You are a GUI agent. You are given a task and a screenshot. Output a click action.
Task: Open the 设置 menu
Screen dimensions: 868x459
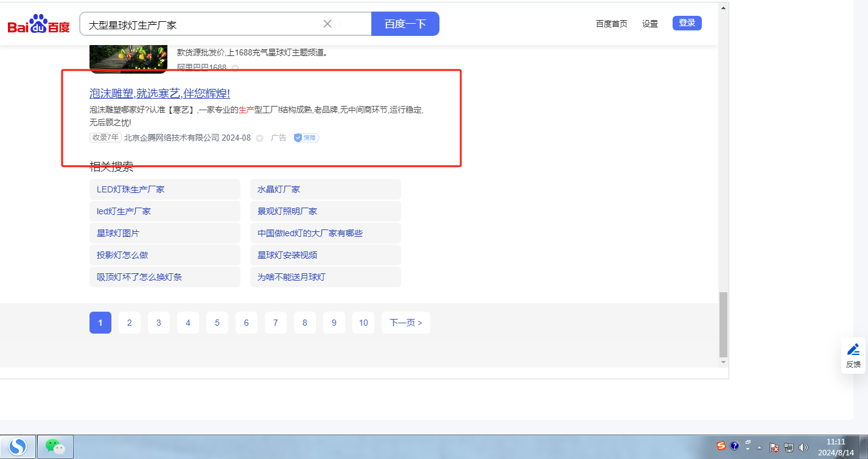(650, 24)
